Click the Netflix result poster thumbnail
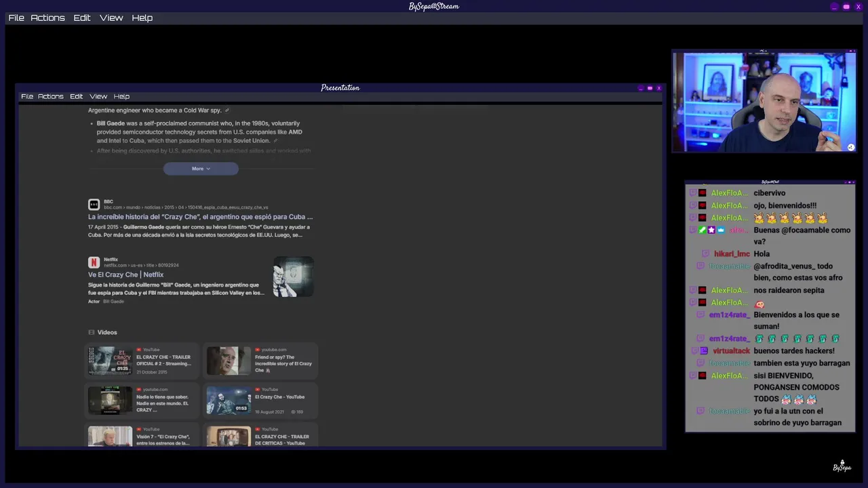The height and width of the screenshot is (488, 868). point(293,277)
